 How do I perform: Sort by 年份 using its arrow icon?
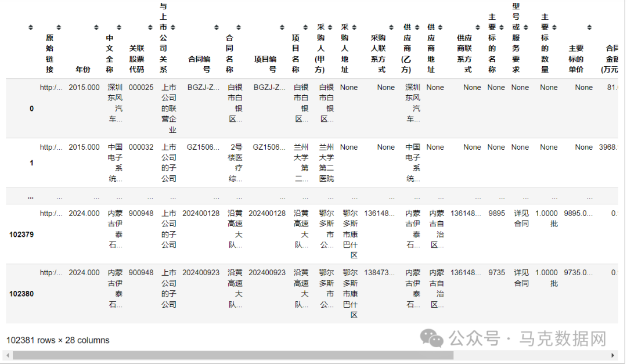[96, 28]
